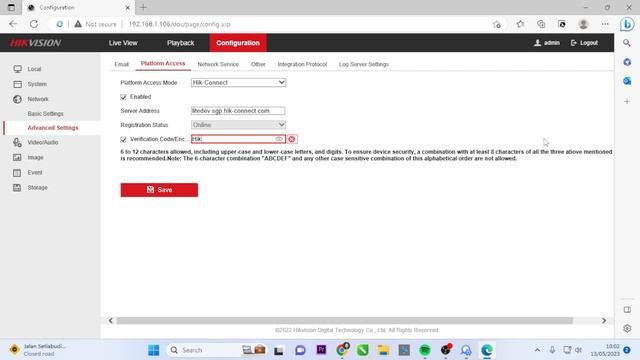Open Spotify from the taskbar
640x360 pixels.
pyautogui.click(x=425, y=350)
